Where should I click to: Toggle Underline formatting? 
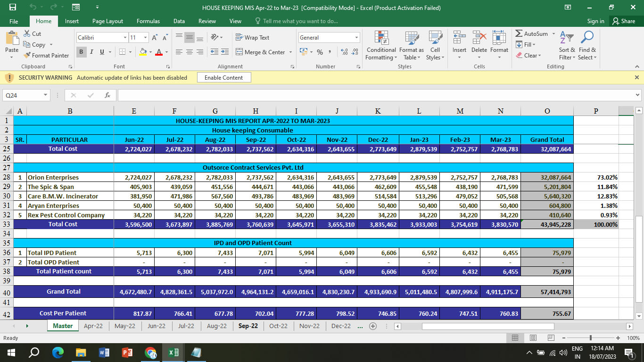pyautogui.click(x=102, y=52)
